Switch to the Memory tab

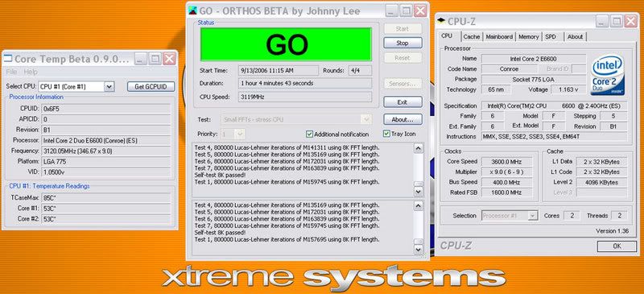[x=529, y=36]
